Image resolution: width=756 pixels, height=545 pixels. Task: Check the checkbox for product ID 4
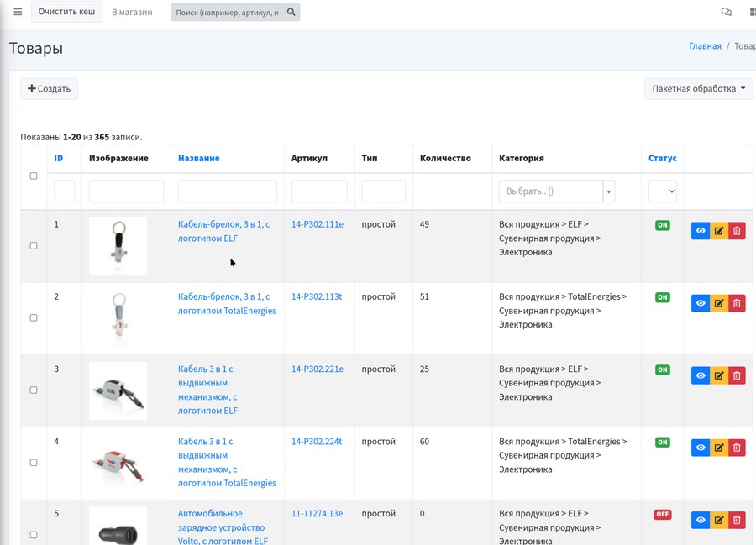click(x=34, y=463)
